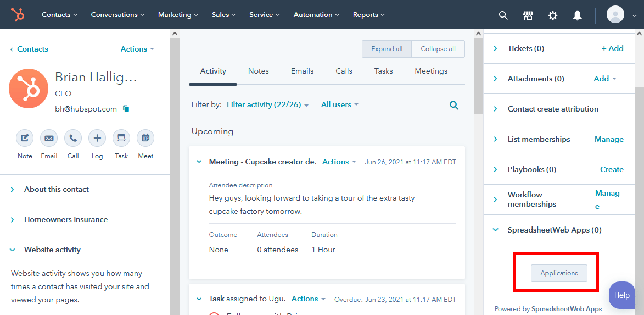The height and width of the screenshot is (315, 644).
Task: Open the Service menu
Action: click(265, 15)
